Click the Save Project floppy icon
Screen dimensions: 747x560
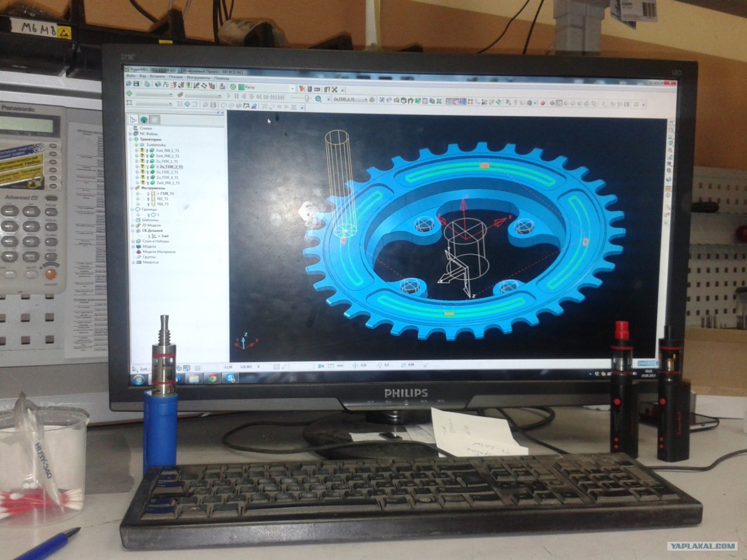136,84
